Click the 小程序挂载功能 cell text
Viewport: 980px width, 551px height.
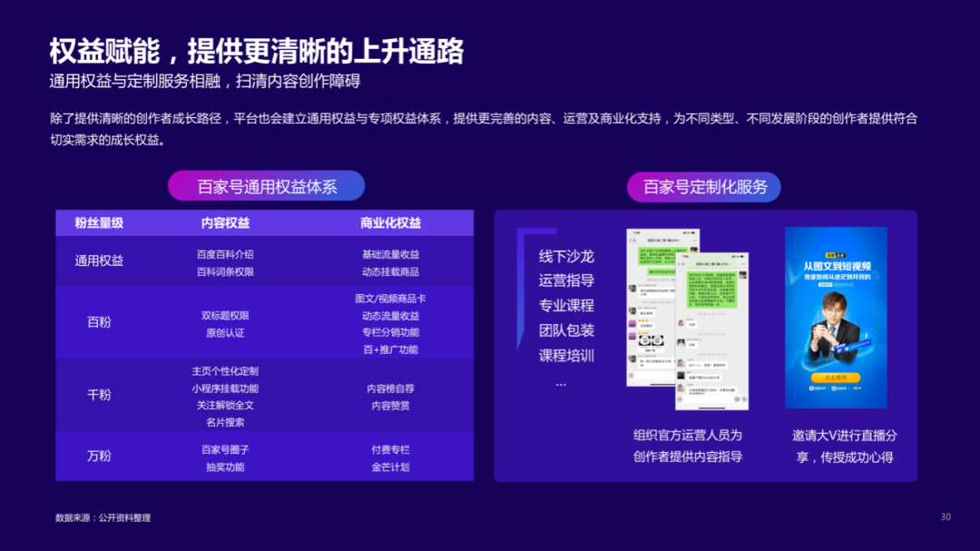tap(225, 389)
